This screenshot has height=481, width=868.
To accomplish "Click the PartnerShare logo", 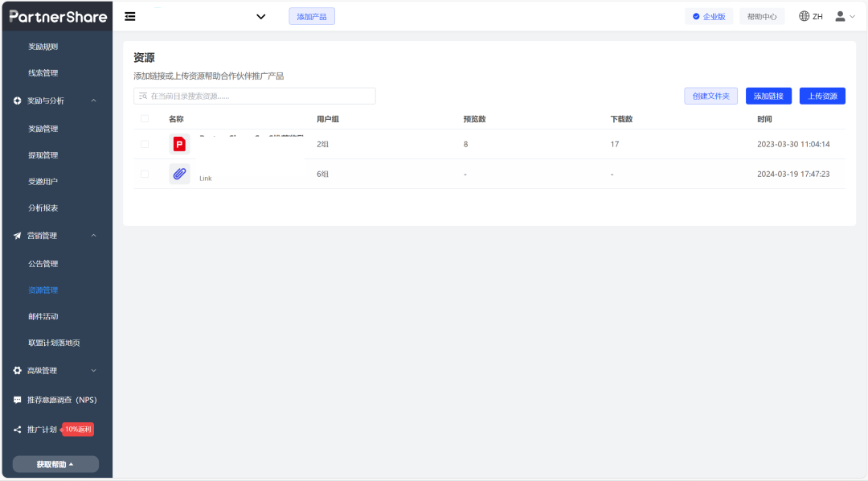I will click(58, 17).
